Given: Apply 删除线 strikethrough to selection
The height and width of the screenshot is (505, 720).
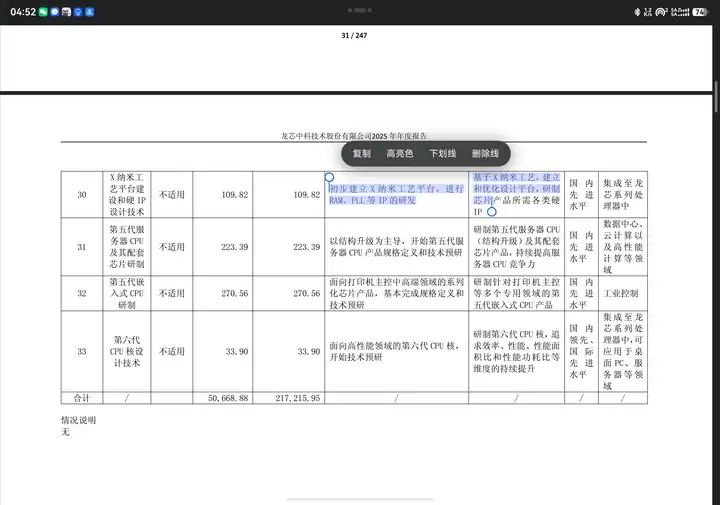Looking at the screenshot, I should [485, 153].
